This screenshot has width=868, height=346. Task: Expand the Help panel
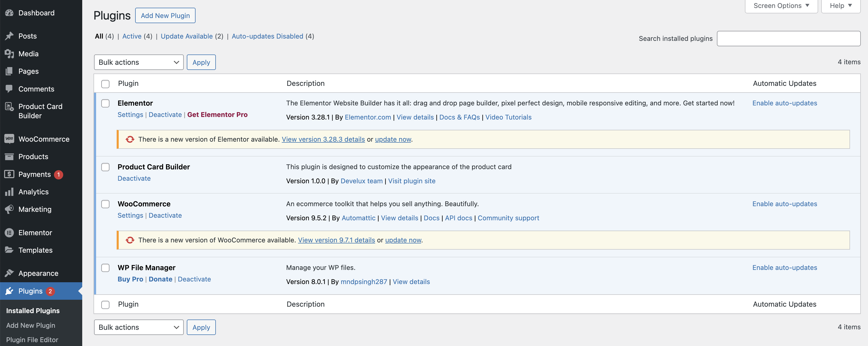click(841, 6)
